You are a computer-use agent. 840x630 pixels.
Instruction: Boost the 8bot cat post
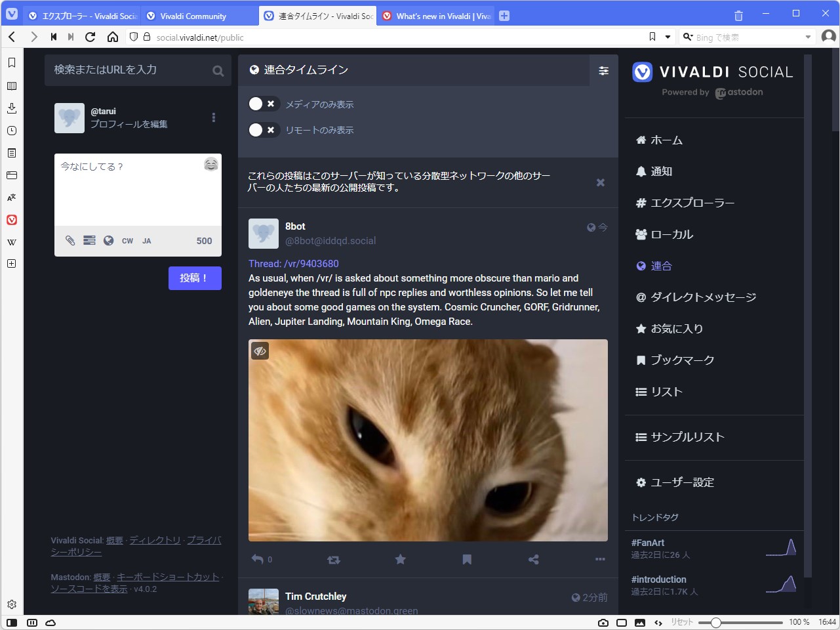click(334, 559)
